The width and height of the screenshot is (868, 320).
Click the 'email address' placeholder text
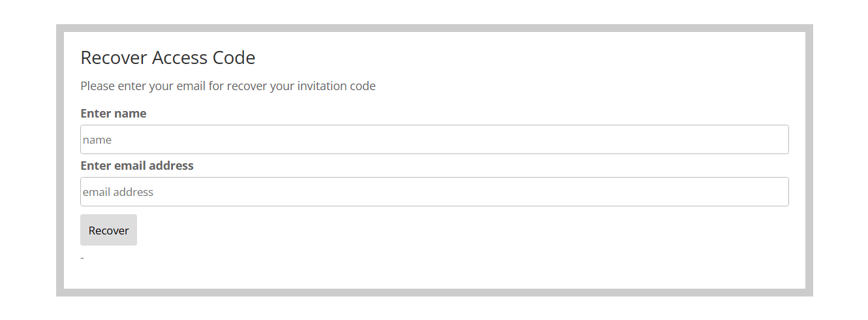coord(118,192)
